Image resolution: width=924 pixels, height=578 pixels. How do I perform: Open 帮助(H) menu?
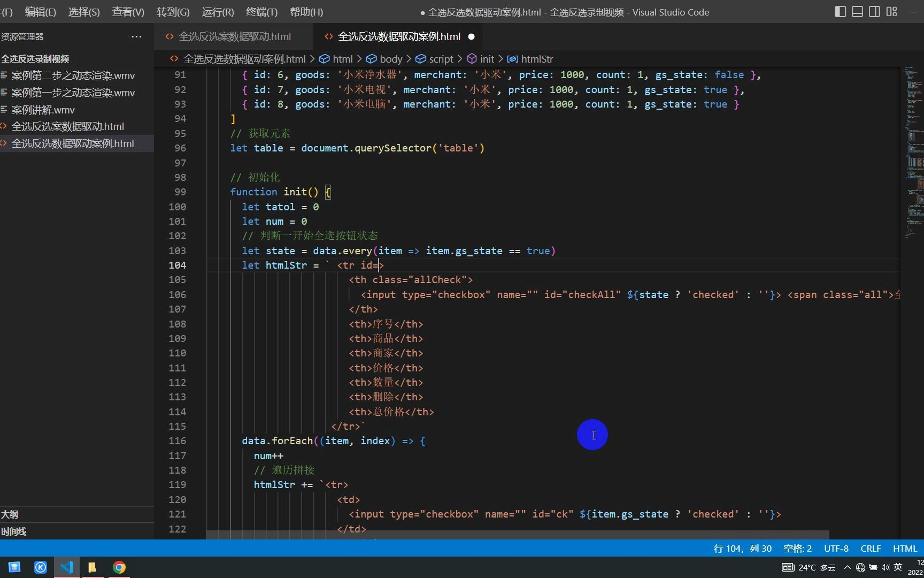pyautogui.click(x=306, y=12)
